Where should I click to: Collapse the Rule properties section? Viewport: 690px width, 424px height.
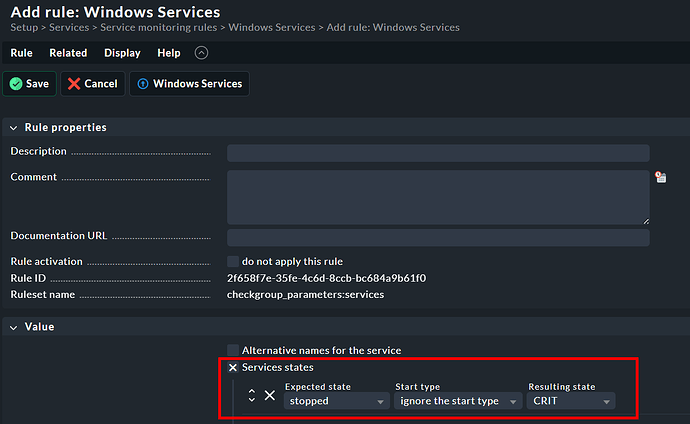tap(15, 127)
